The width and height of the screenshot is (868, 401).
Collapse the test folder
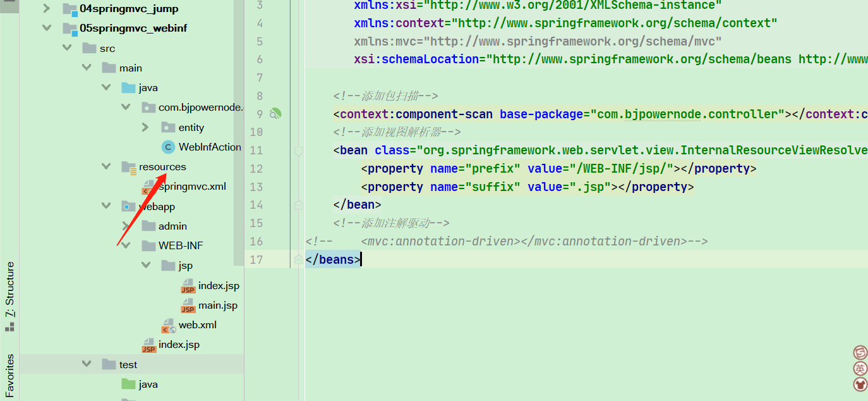coord(86,364)
